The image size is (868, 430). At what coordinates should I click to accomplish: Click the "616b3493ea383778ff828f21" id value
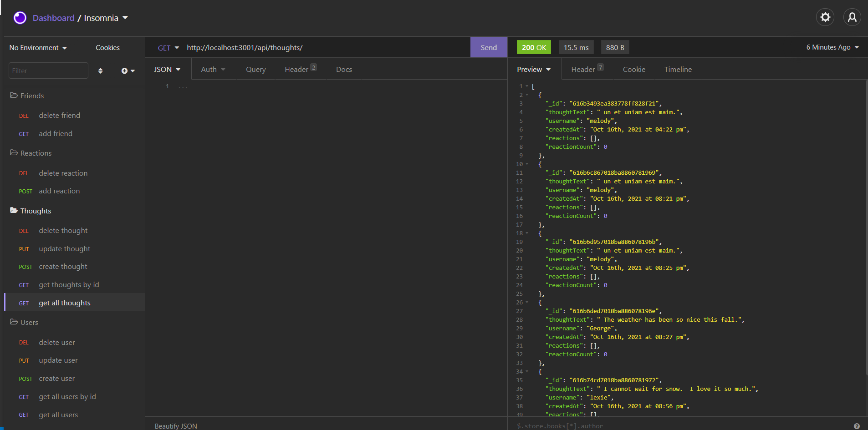pos(614,104)
